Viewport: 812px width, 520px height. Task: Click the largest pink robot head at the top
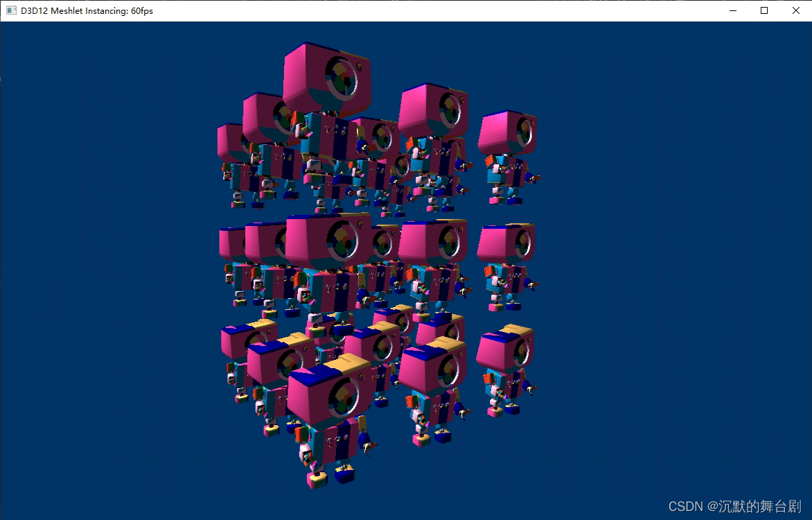click(326, 76)
